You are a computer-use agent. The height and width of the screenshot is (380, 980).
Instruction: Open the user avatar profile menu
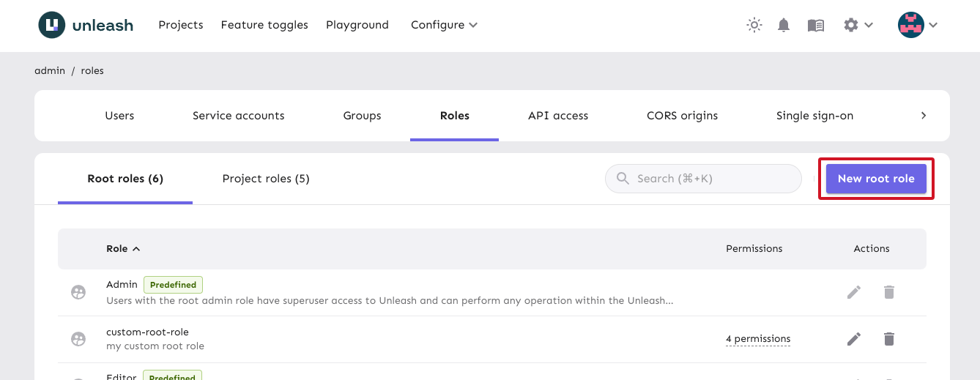(x=918, y=25)
